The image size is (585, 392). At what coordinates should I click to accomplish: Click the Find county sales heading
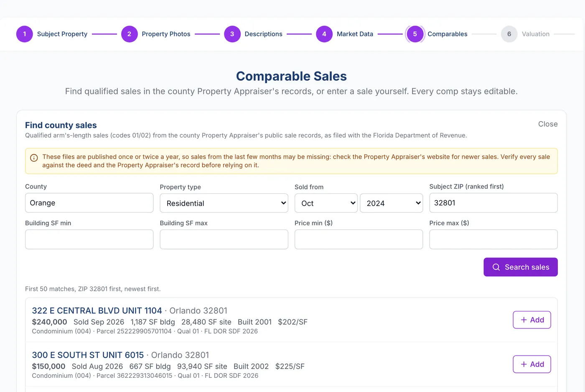tap(61, 125)
